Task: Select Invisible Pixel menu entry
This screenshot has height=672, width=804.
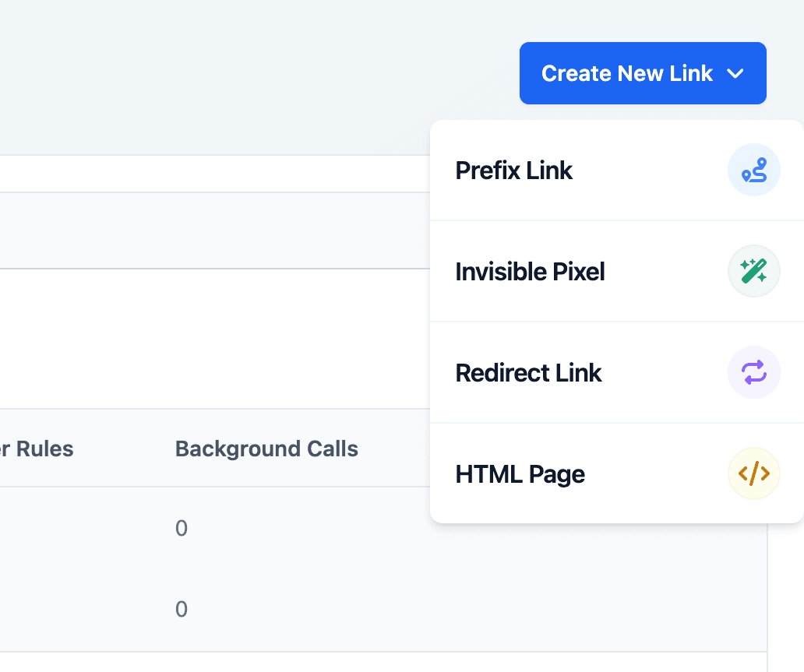Action: pos(530,271)
